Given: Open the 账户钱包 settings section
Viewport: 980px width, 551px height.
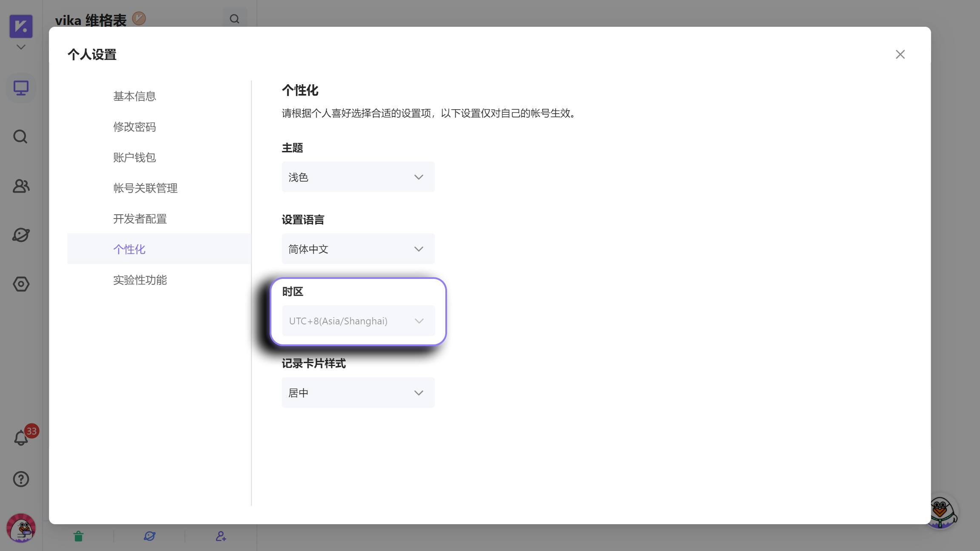Looking at the screenshot, I should point(134,157).
